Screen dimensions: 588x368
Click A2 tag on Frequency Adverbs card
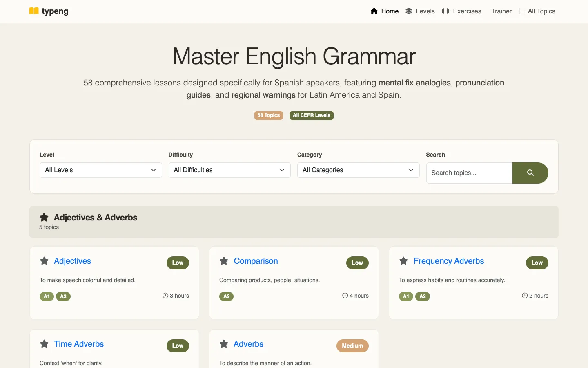pos(423,296)
